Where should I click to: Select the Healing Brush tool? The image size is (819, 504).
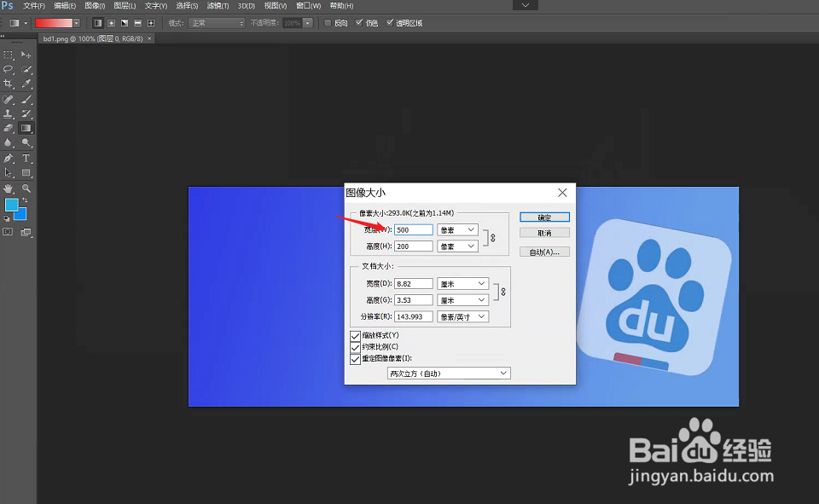click(x=9, y=99)
